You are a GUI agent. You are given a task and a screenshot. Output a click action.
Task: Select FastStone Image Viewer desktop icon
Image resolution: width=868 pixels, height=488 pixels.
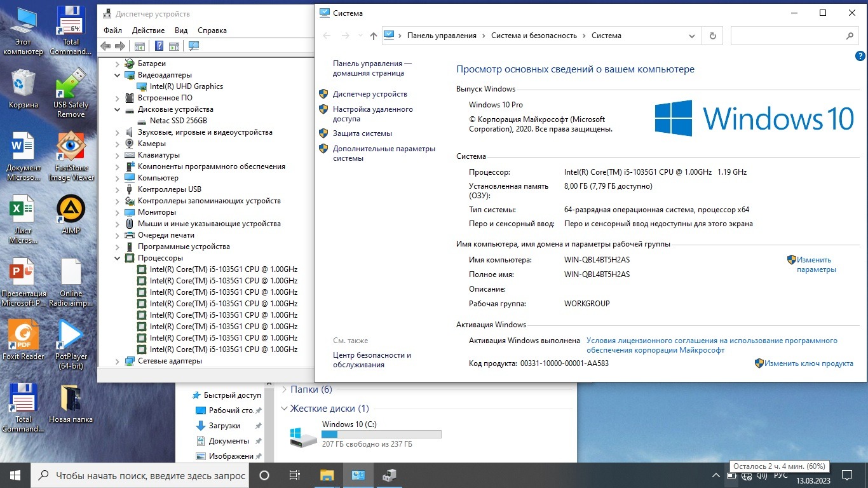[71, 156]
